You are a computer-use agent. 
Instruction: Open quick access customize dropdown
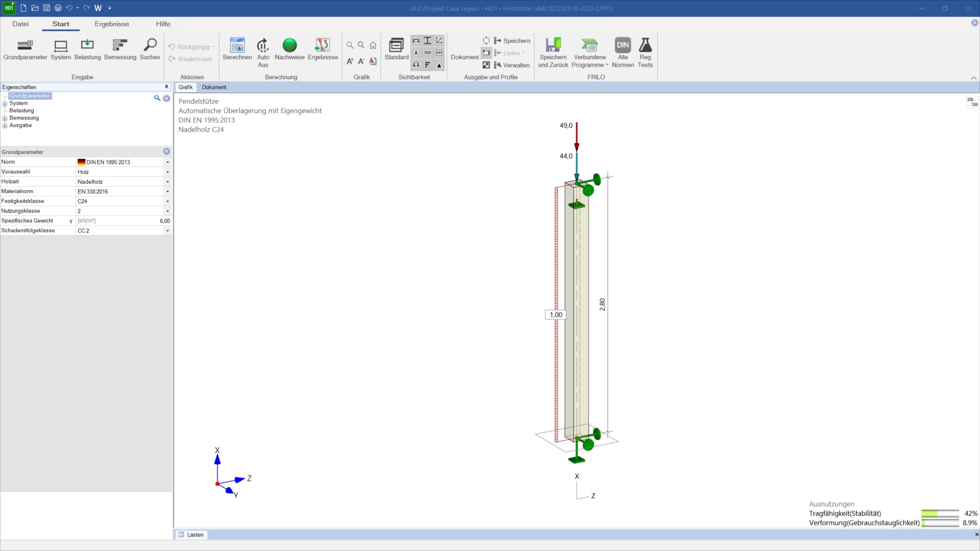coord(110,8)
